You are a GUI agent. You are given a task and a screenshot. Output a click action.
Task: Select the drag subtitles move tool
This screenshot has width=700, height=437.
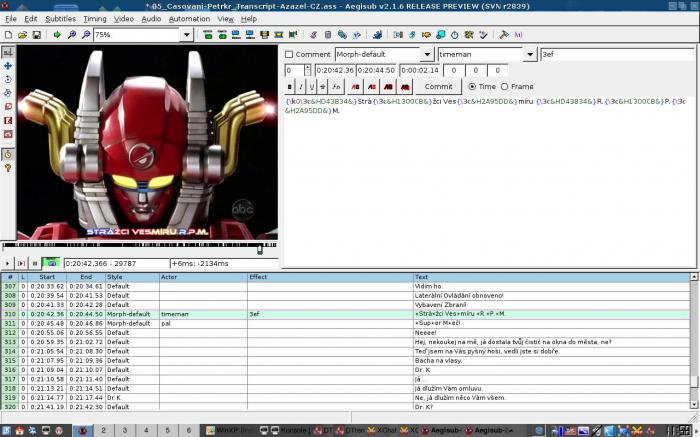(8, 66)
